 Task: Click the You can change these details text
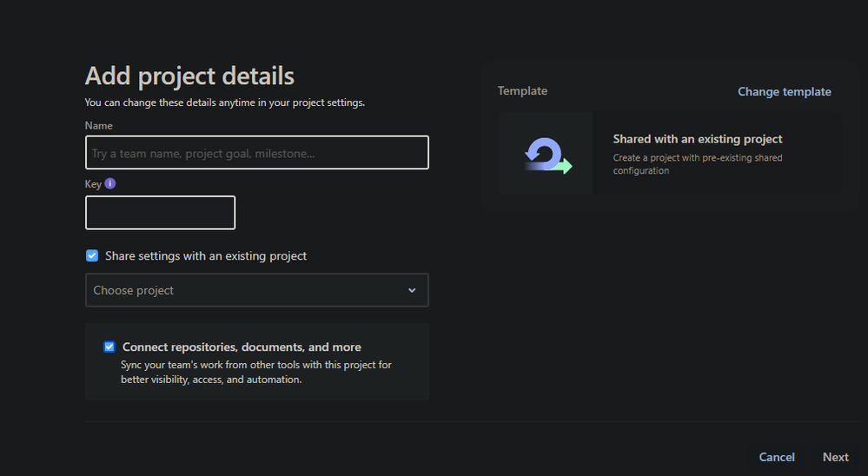(x=225, y=103)
